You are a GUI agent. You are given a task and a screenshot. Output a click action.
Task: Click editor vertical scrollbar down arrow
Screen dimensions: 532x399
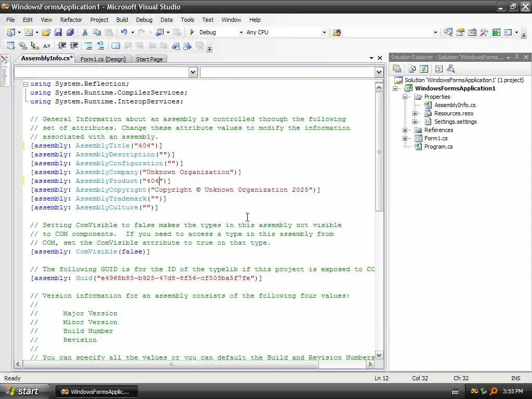(x=379, y=355)
